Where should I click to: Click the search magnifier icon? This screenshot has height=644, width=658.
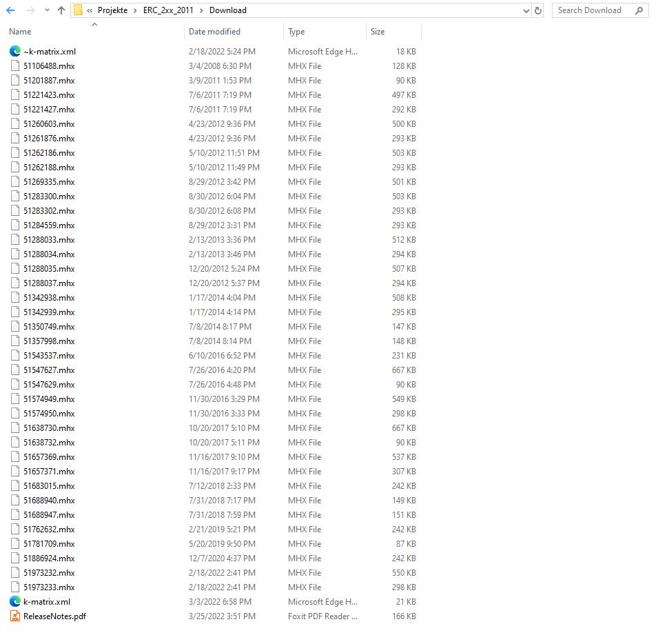(x=639, y=10)
